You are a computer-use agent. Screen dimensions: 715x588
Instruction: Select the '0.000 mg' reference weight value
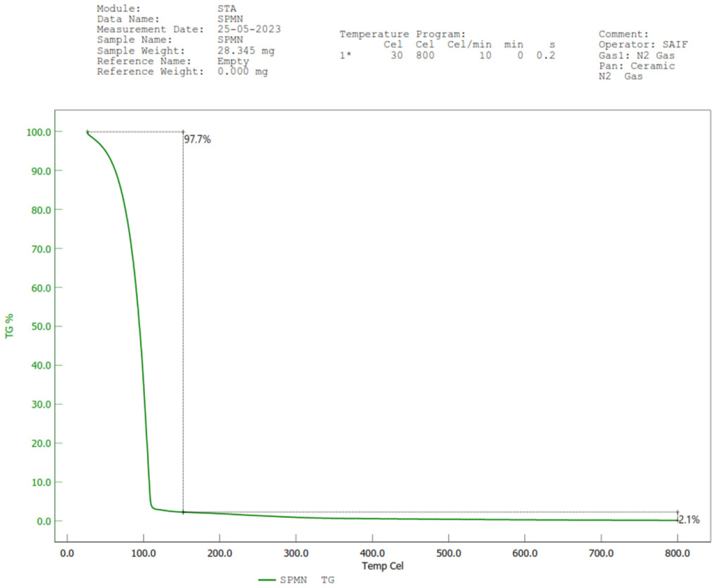click(242, 72)
